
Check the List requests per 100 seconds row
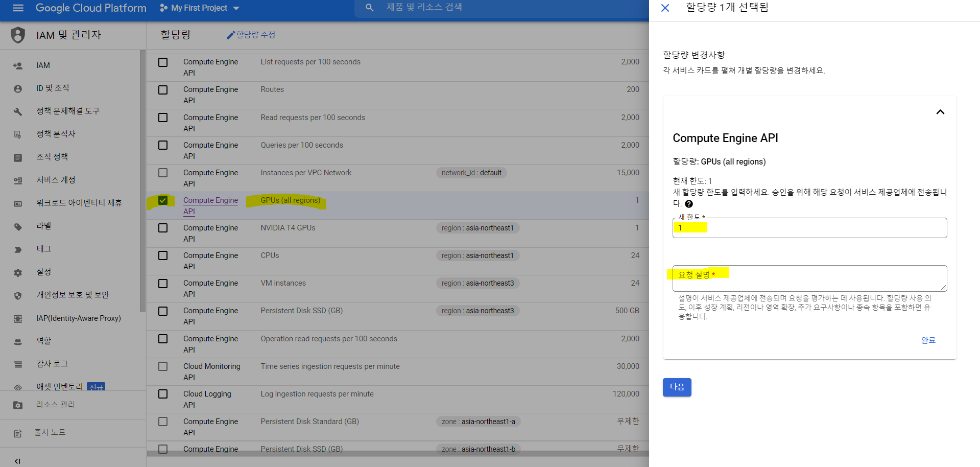click(x=163, y=62)
